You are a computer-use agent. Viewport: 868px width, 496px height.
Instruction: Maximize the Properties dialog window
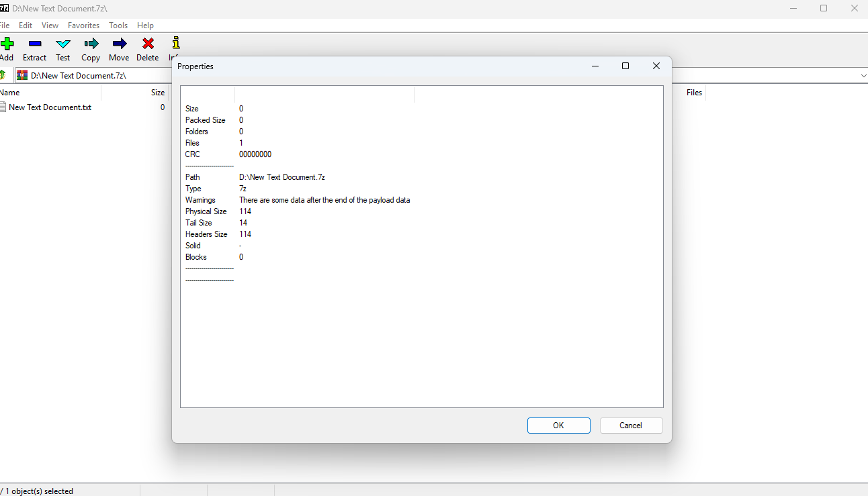coord(625,66)
